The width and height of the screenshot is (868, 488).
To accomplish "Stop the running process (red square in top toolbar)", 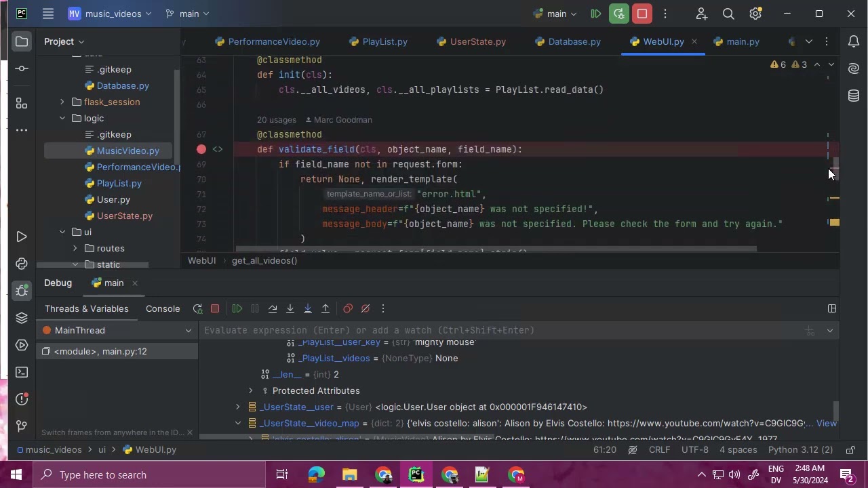I will tap(642, 14).
